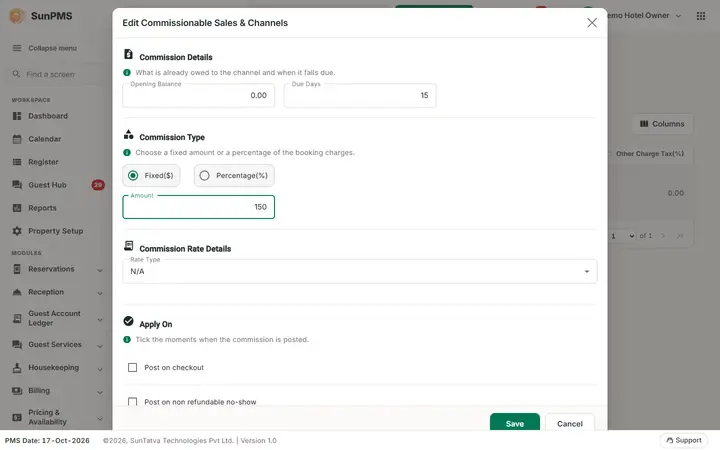This screenshot has width=720, height=450.
Task: Save the commission settings
Action: [x=515, y=423]
